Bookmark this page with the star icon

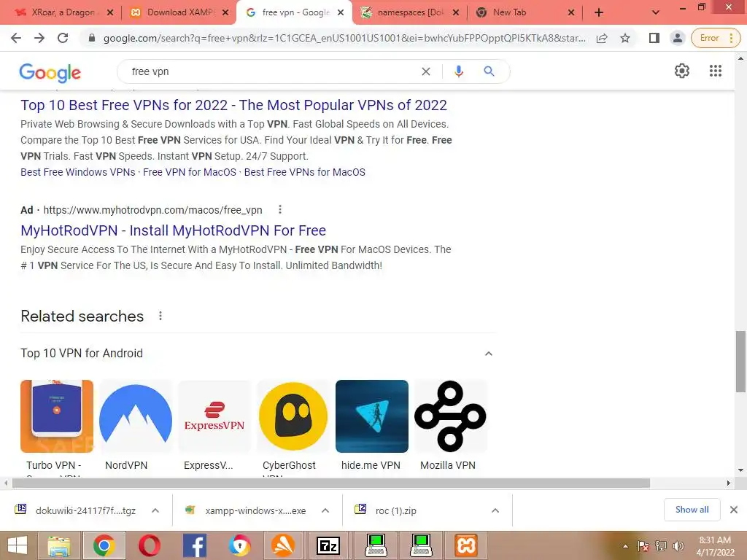click(x=625, y=38)
